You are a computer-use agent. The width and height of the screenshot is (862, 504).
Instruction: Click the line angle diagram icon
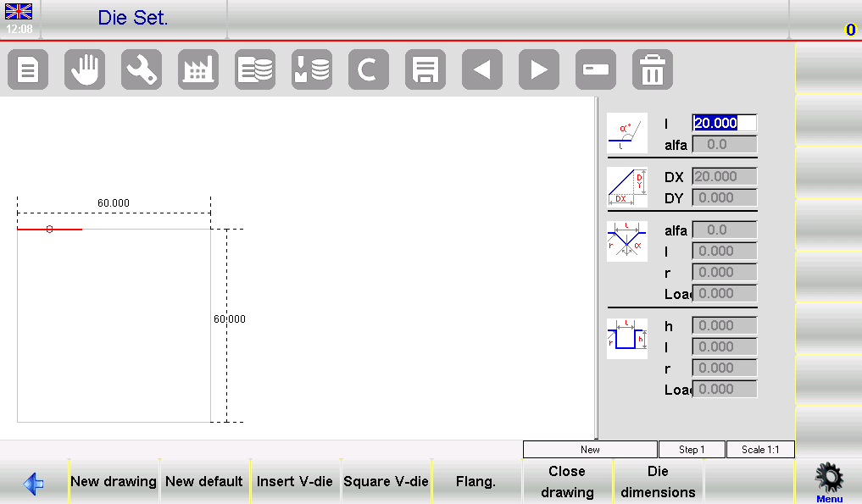pyautogui.click(x=626, y=133)
